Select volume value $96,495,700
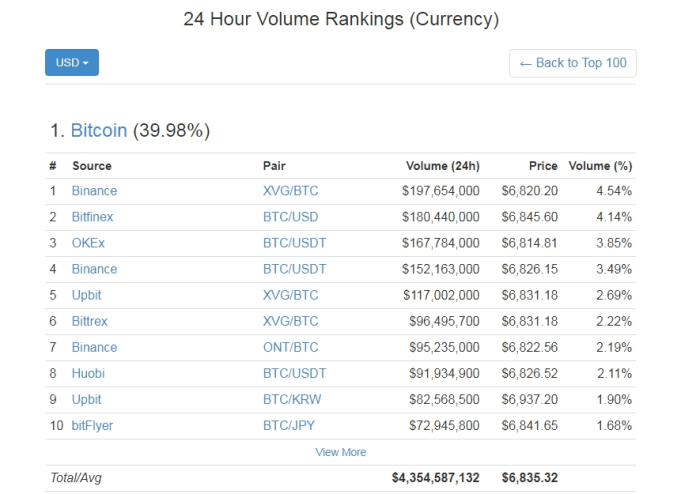The image size is (696, 494). (x=444, y=321)
